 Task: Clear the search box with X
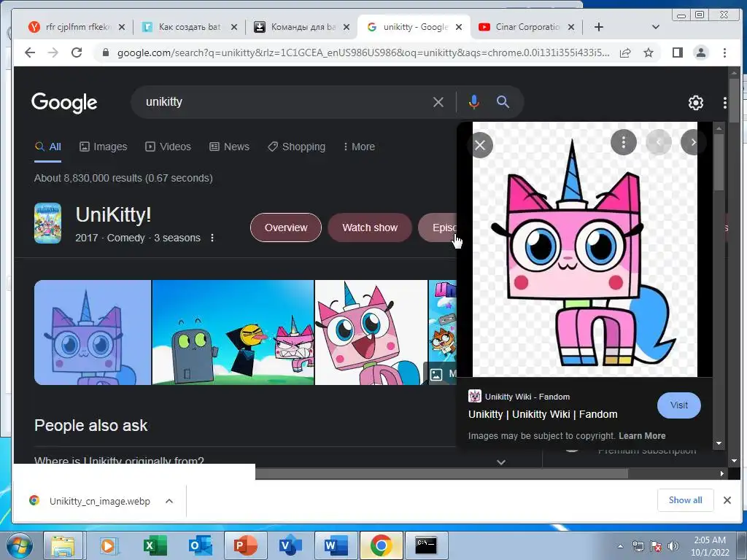tap(438, 102)
